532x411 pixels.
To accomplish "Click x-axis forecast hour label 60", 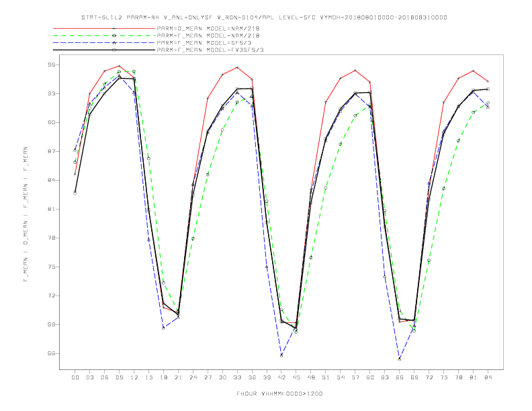I will [370, 377].
